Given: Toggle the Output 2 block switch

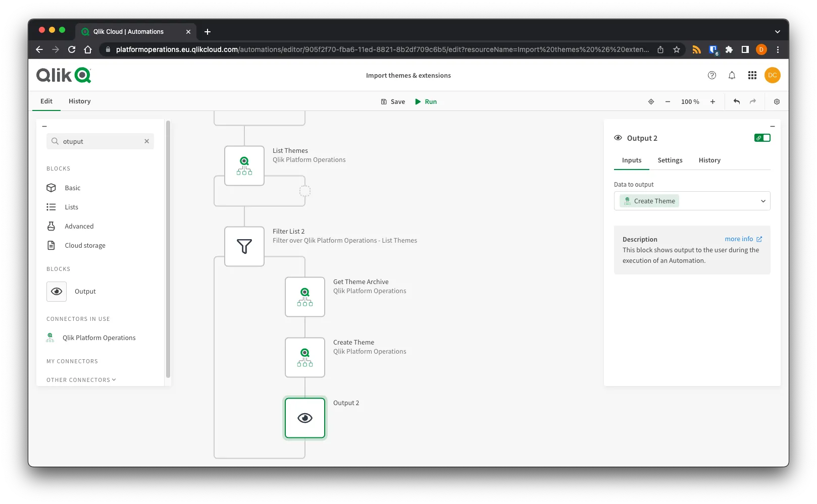Looking at the screenshot, I should tap(762, 138).
